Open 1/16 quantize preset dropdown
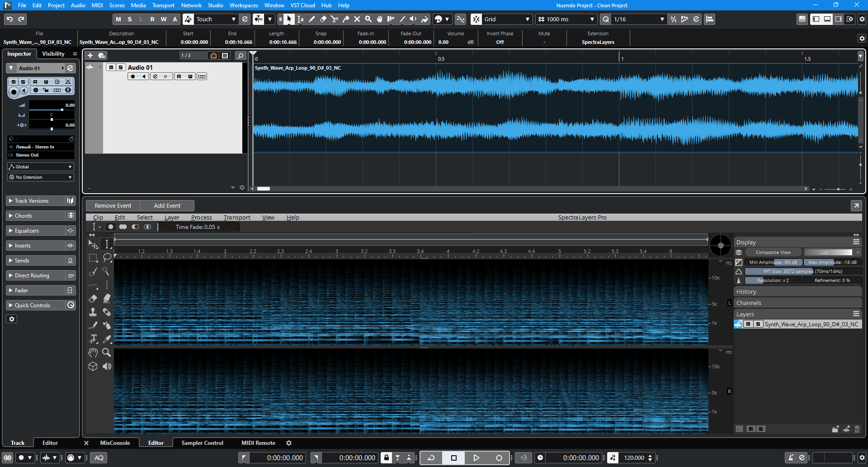This screenshot has width=868, height=467. (x=639, y=19)
